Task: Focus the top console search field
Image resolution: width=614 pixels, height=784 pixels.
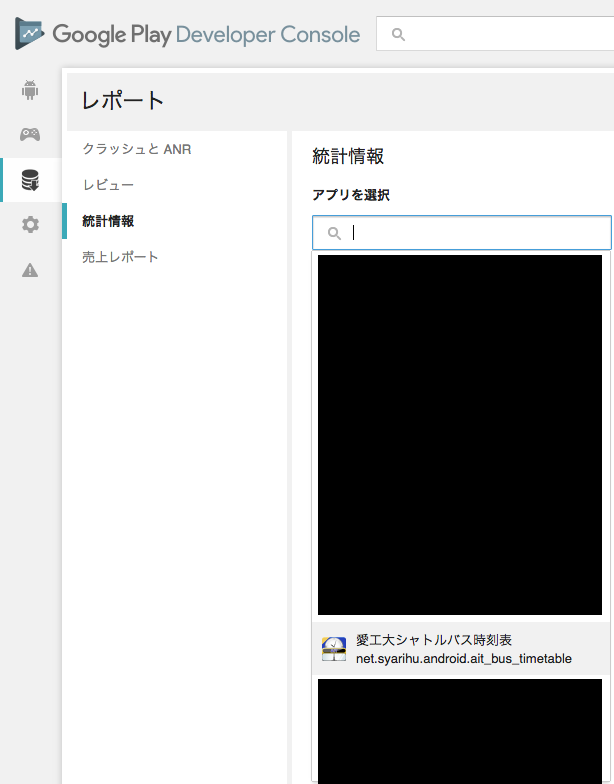Action: (495, 34)
